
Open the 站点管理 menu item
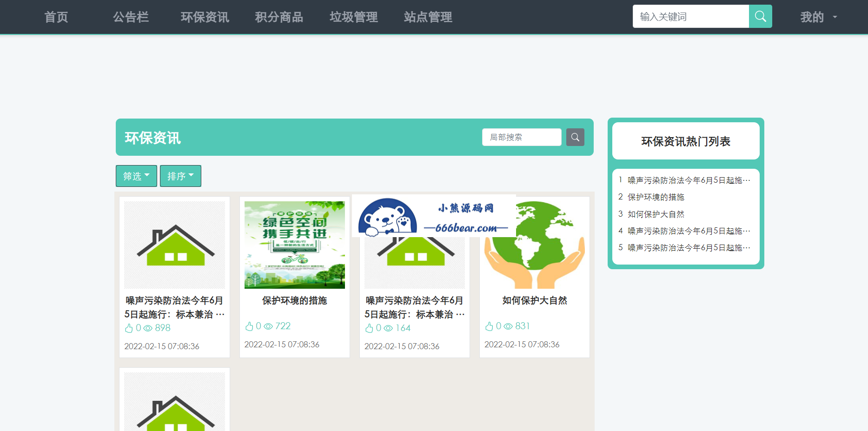click(x=428, y=17)
